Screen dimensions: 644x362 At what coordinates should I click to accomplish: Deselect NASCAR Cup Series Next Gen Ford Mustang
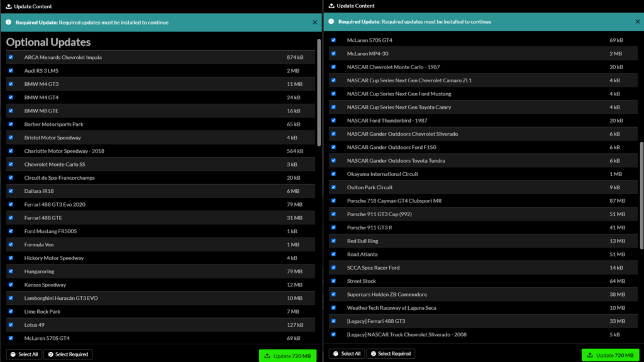tap(333, 94)
